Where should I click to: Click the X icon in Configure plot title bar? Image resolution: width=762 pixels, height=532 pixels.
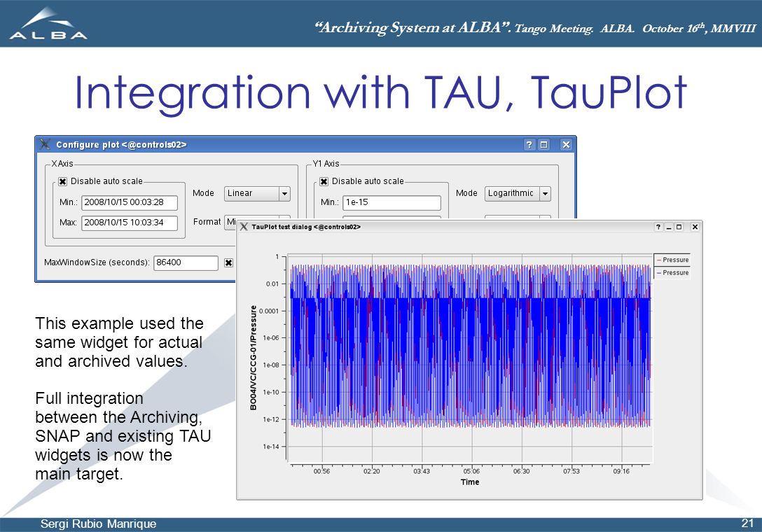coord(46,144)
